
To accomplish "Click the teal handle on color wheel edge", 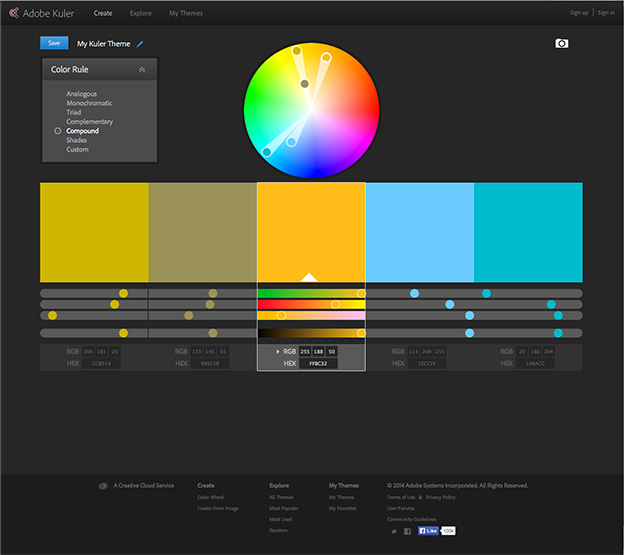I will coord(267,152).
